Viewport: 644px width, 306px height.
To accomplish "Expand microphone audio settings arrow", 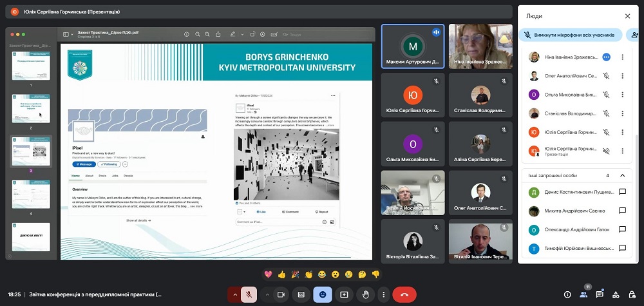I will click(234, 294).
